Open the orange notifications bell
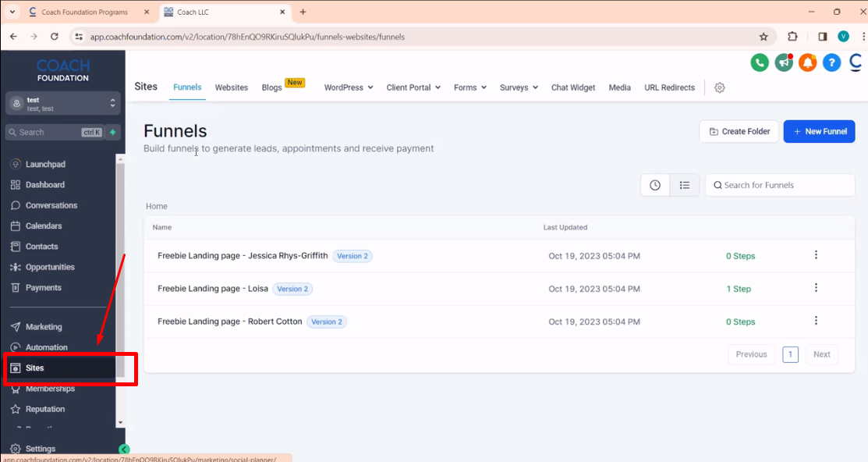Image resolution: width=868 pixels, height=462 pixels. 808,62
